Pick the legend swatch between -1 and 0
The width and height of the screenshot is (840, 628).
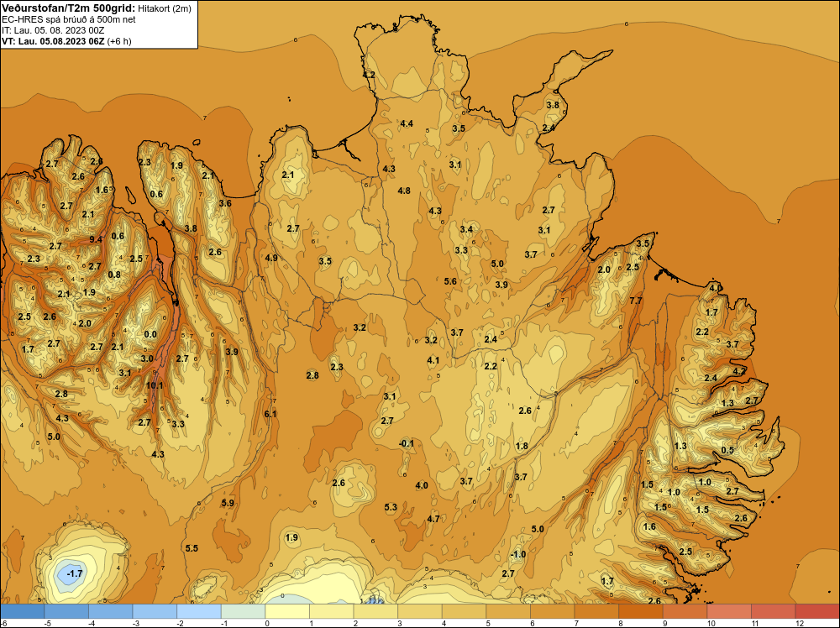point(244,611)
